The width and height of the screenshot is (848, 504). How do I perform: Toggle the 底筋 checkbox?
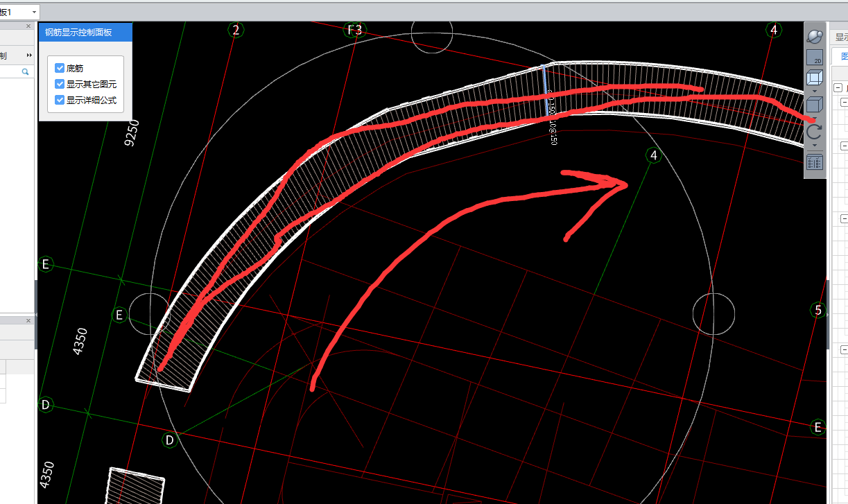point(60,68)
